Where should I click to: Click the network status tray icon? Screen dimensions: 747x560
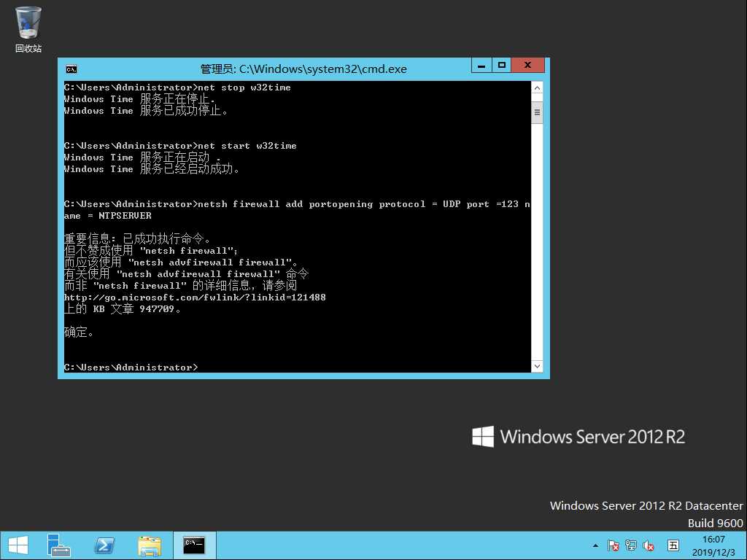pos(631,545)
